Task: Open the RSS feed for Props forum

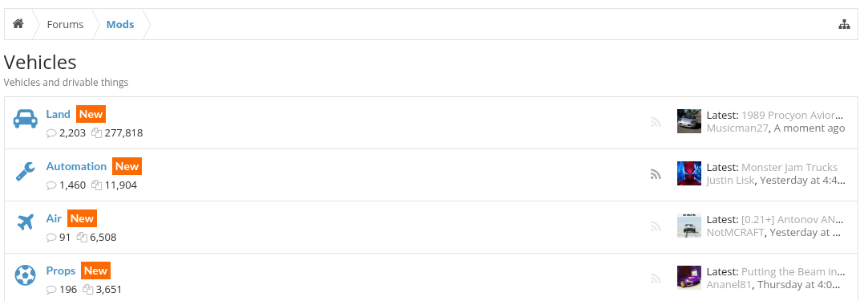Action: coord(656,279)
